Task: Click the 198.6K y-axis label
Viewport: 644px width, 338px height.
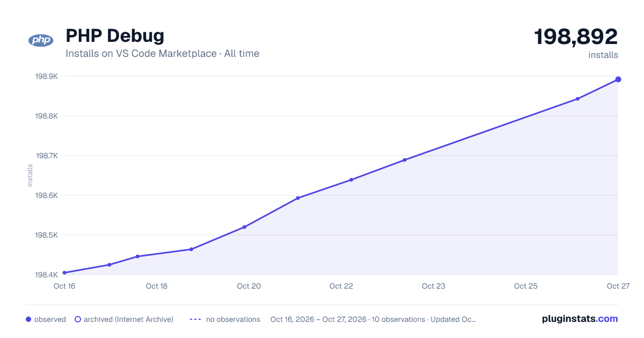Action: 47,195
